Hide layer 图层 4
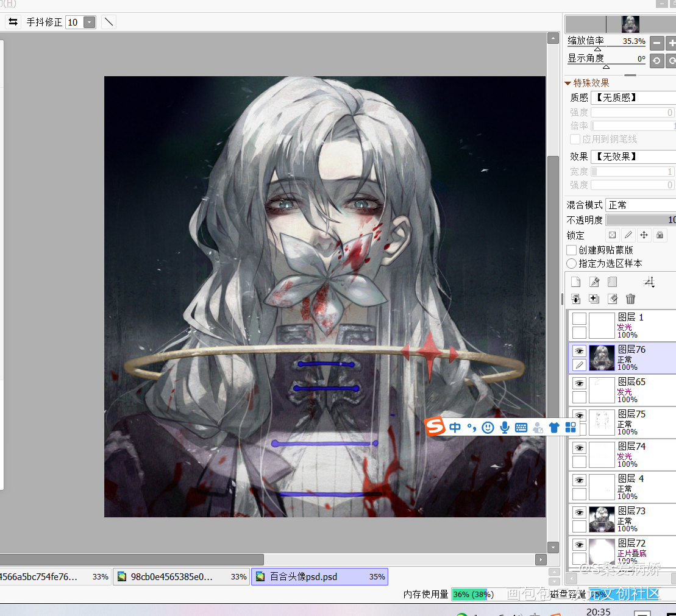Screen dimensions: 676x616 coord(579,480)
